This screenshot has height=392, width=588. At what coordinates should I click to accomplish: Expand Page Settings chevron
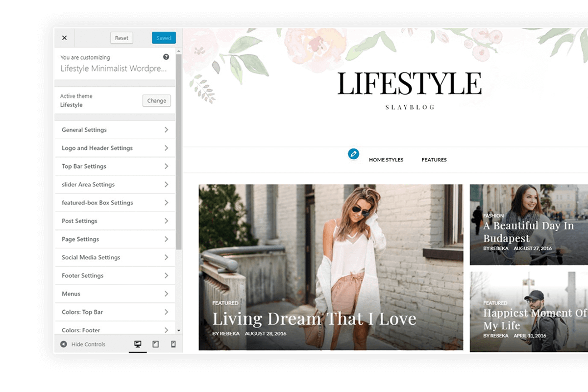(166, 239)
